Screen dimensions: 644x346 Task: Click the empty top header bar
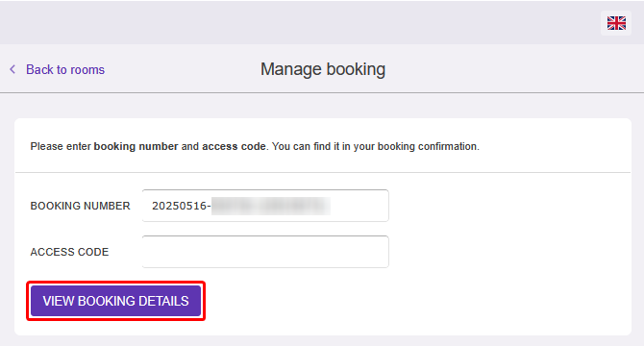click(x=300, y=22)
